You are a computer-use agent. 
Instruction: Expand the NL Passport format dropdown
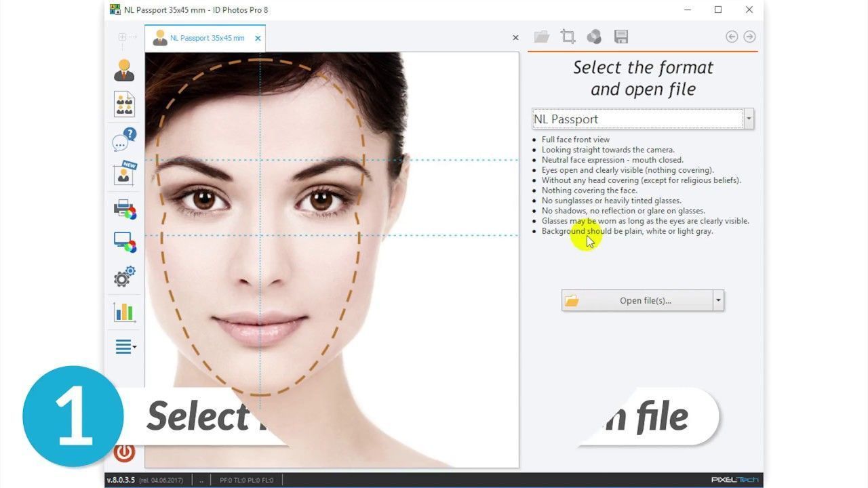point(749,119)
